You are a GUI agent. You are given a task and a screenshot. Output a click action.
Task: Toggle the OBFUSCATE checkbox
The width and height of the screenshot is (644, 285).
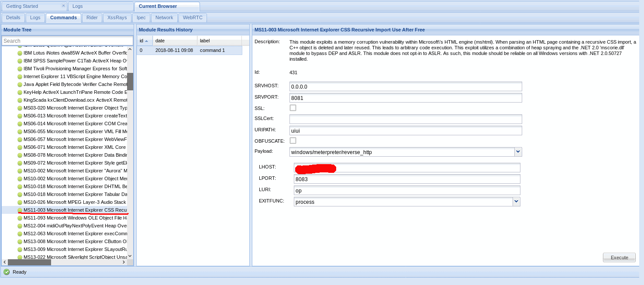coord(293,141)
